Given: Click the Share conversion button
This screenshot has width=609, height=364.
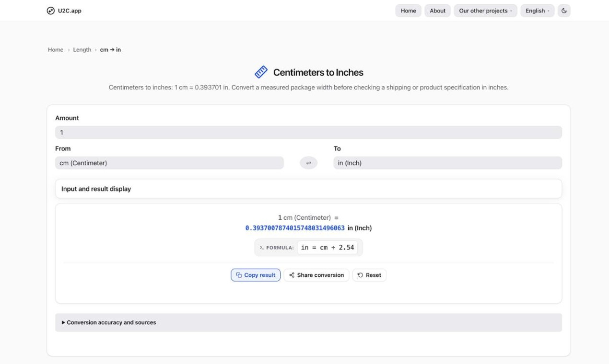Looking at the screenshot, I should [x=316, y=275].
